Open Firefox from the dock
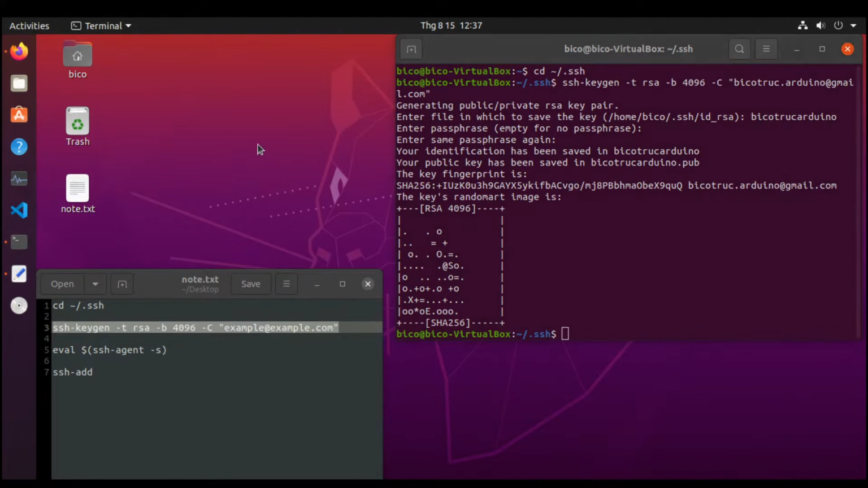Screen dimensions: 868x488 [19, 51]
